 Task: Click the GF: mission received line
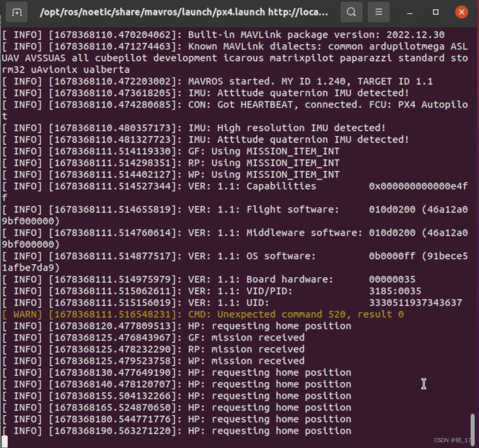(x=153, y=338)
